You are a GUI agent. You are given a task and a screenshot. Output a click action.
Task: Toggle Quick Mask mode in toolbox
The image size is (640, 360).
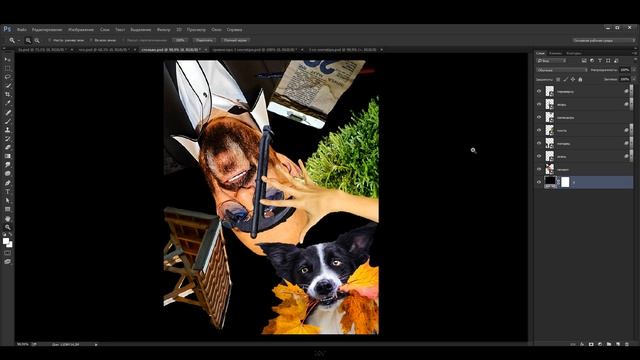point(7,253)
